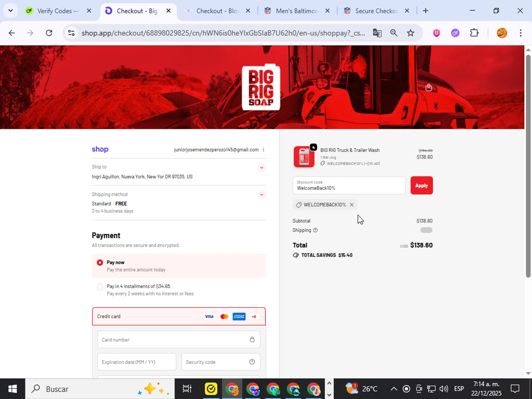Click the address bar URL

click(x=223, y=33)
